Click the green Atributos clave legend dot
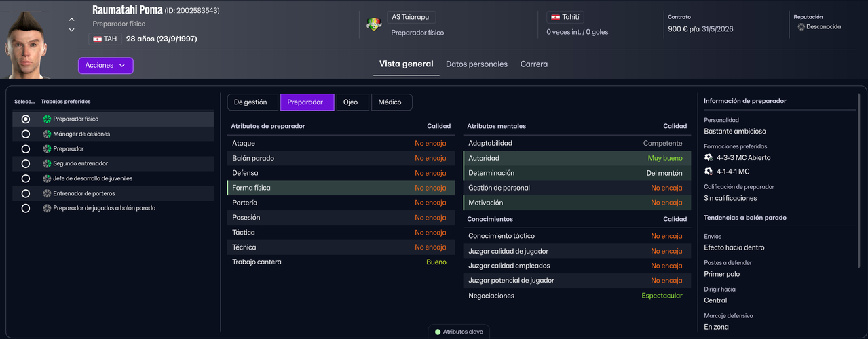Viewport: 868px width, 339px height. 438,332
